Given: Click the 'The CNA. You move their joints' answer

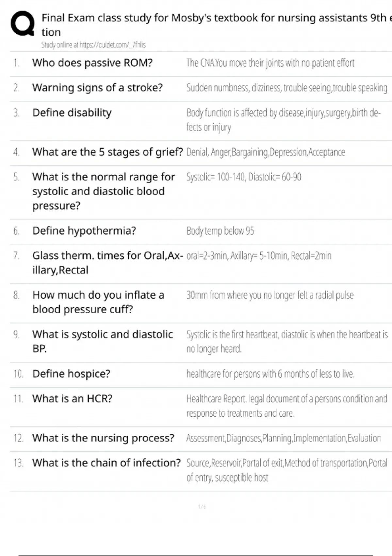Looking at the screenshot, I should (270, 63).
